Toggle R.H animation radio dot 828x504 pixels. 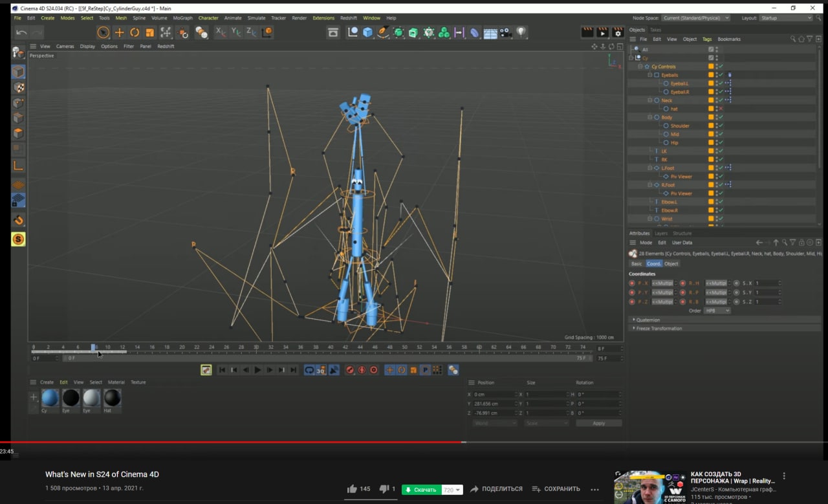click(x=683, y=283)
